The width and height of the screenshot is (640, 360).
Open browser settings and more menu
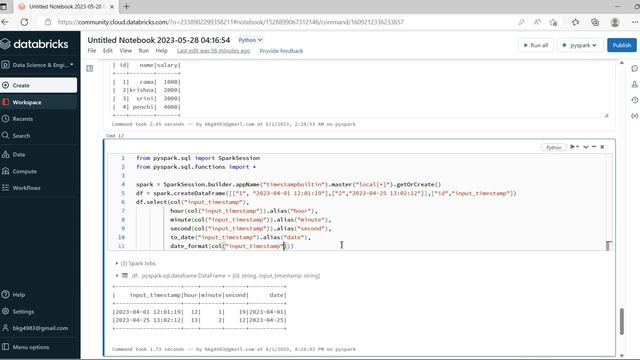[635, 22]
